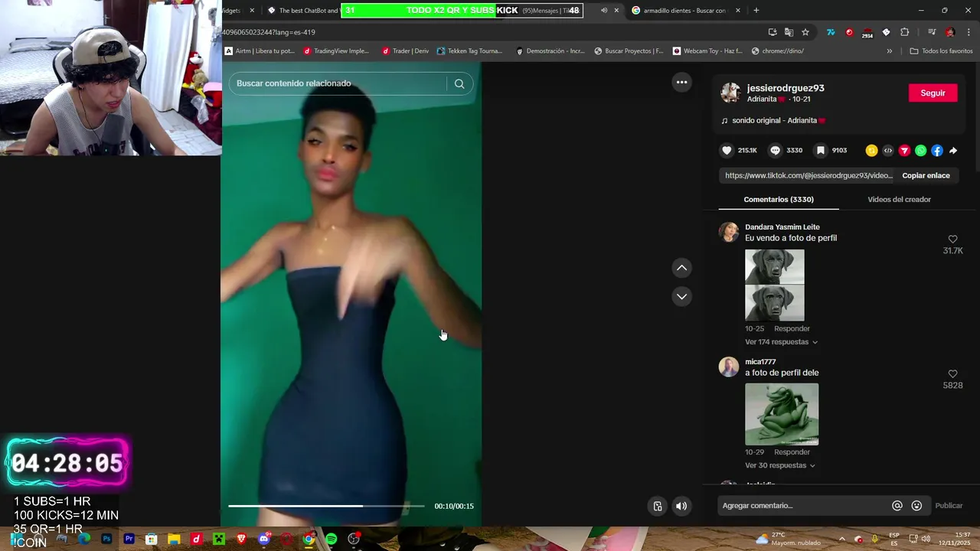Image resolution: width=980 pixels, height=551 pixels.
Task: Open Photoshop from the taskbar
Action: coord(106,539)
